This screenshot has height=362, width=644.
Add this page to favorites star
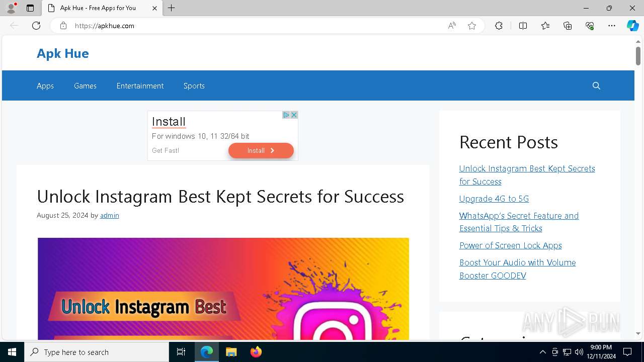point(472,26)
